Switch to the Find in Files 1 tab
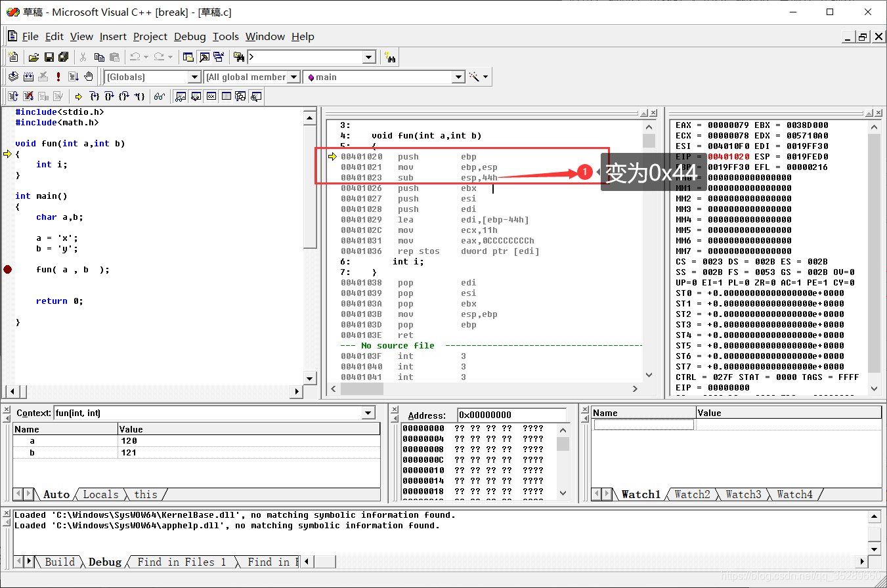887x588 pixels. tap(181, 562)
